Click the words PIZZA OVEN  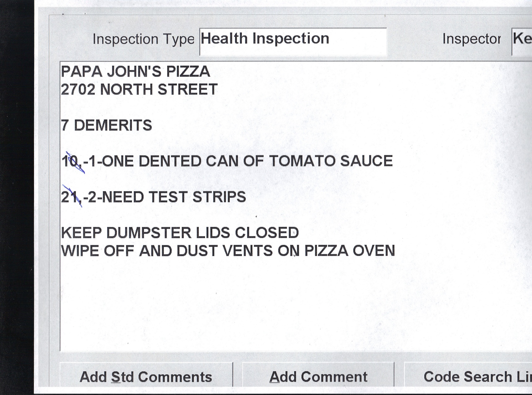coord(349,251)
